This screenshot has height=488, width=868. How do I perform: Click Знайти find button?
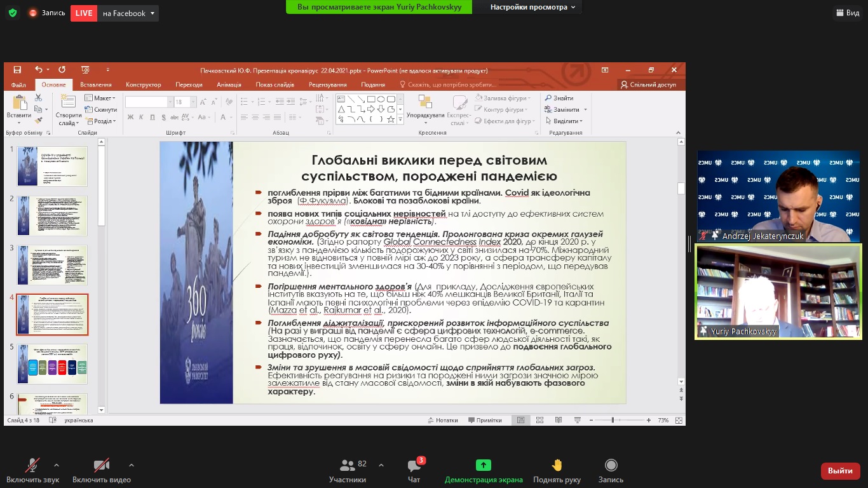click(559, 98)
